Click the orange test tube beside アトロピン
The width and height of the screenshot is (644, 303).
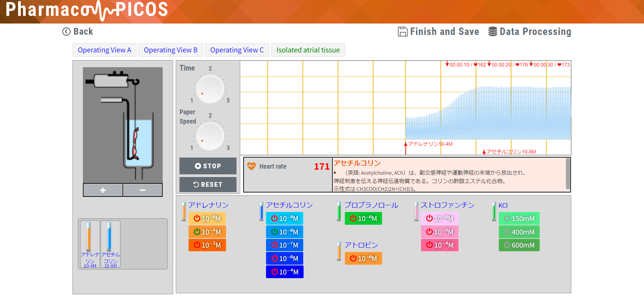pyautogui.click(x=339, y=251)
